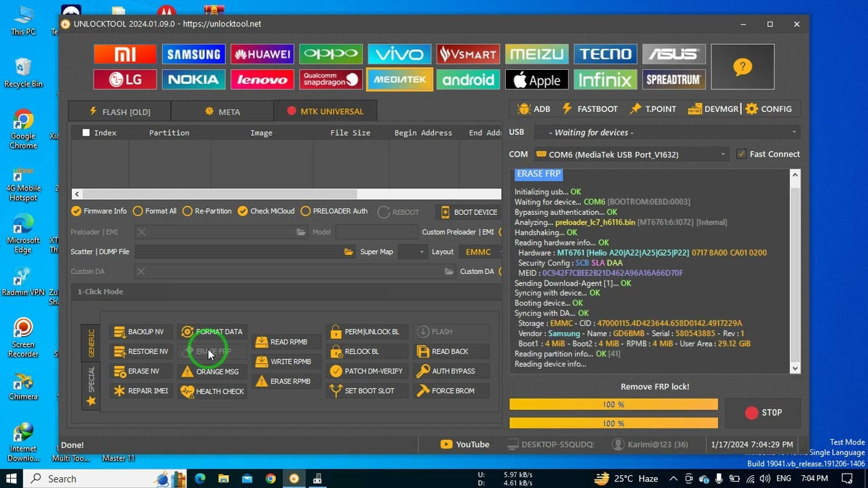
Task: Select the Nokia brand tile
Action: pos(193,79)
